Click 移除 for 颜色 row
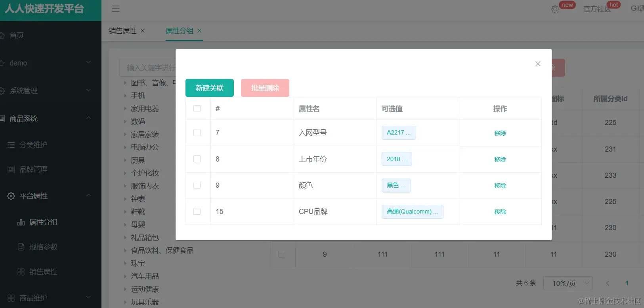 click(500, 185)
